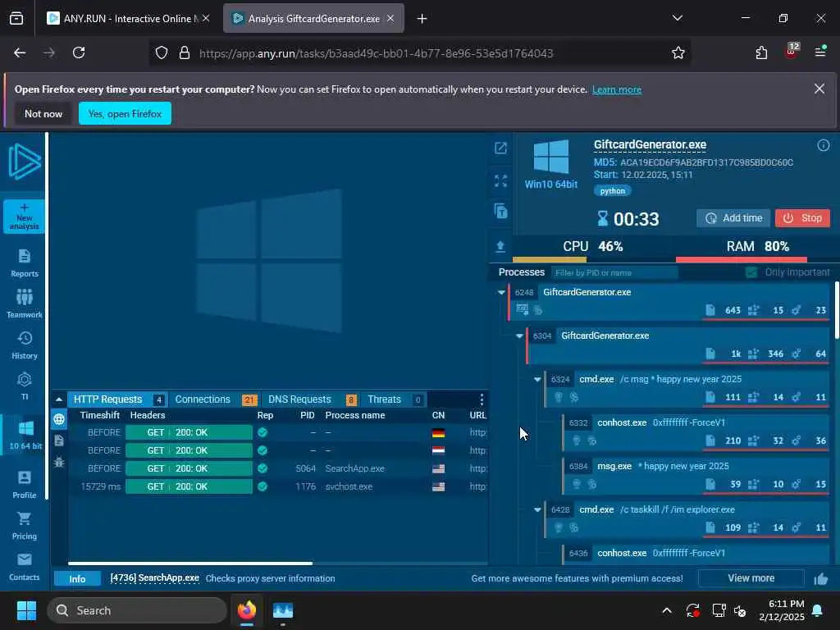Click the Add time button
This screenshot has width=840, height=630.
click(733, 218)
